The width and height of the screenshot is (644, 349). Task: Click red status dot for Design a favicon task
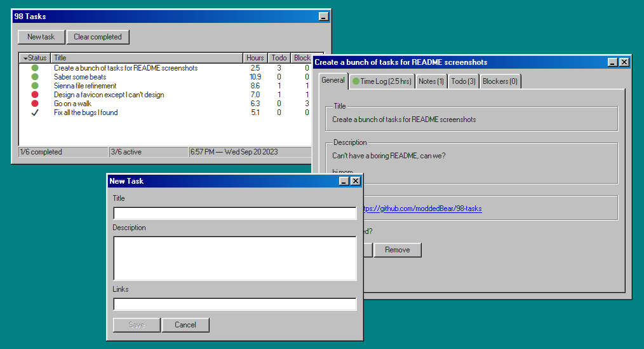(x=35, y=95)
